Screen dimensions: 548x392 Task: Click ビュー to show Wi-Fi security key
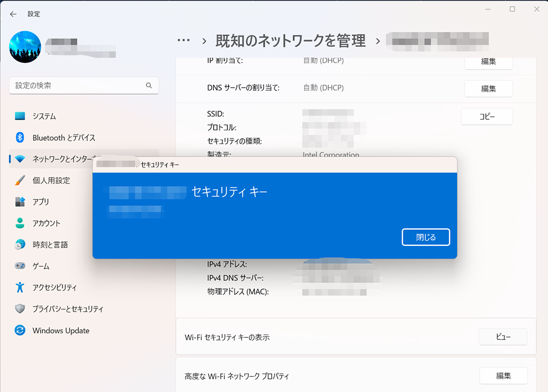click(503, 337)
